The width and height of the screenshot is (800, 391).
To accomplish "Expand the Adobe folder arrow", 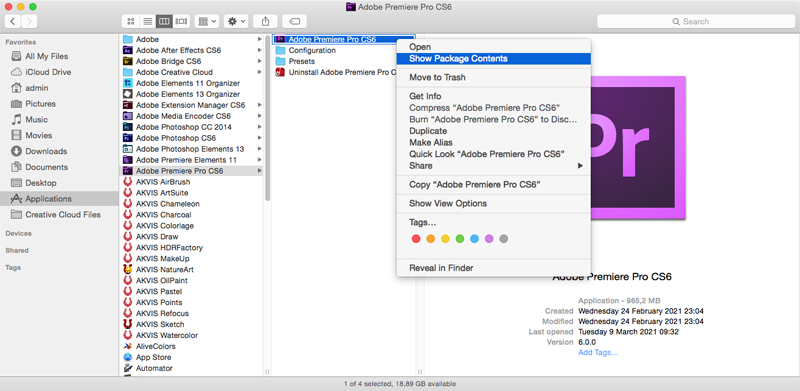I will click(260, 39).
